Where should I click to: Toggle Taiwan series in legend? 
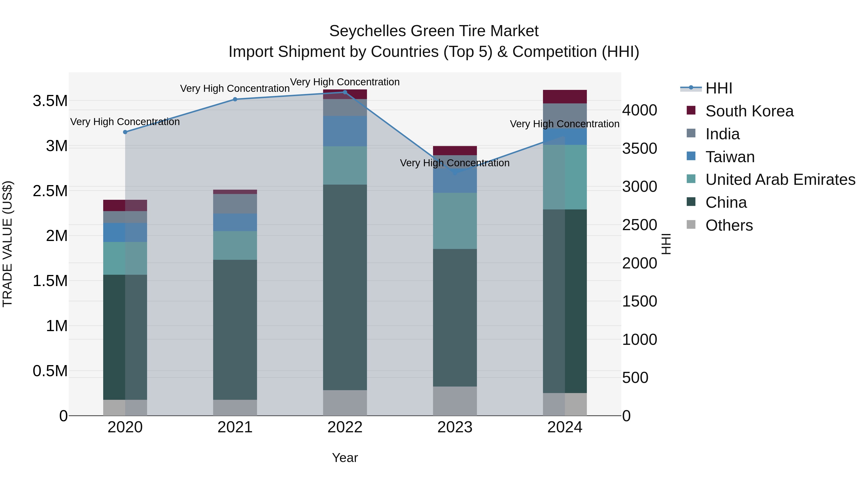click(720, 157)
